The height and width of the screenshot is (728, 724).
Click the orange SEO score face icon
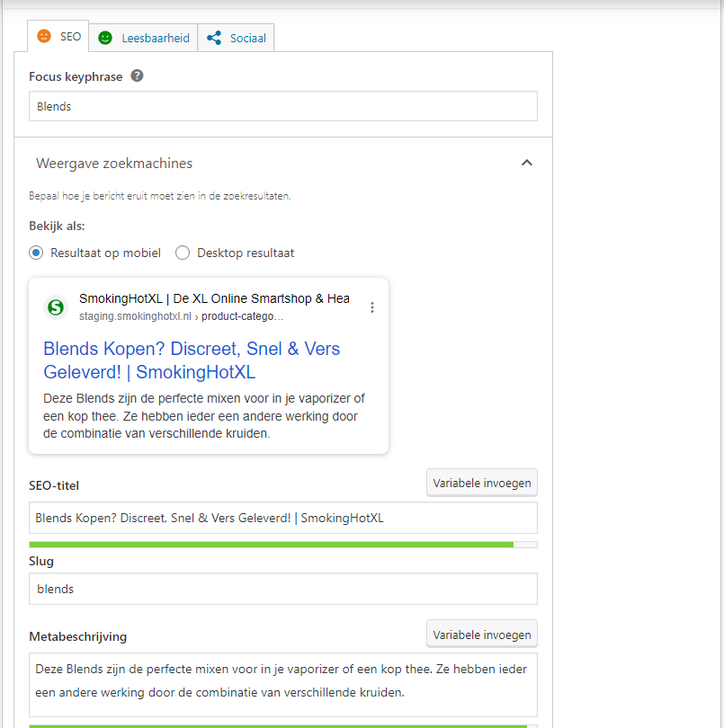[x=44, y=36]
